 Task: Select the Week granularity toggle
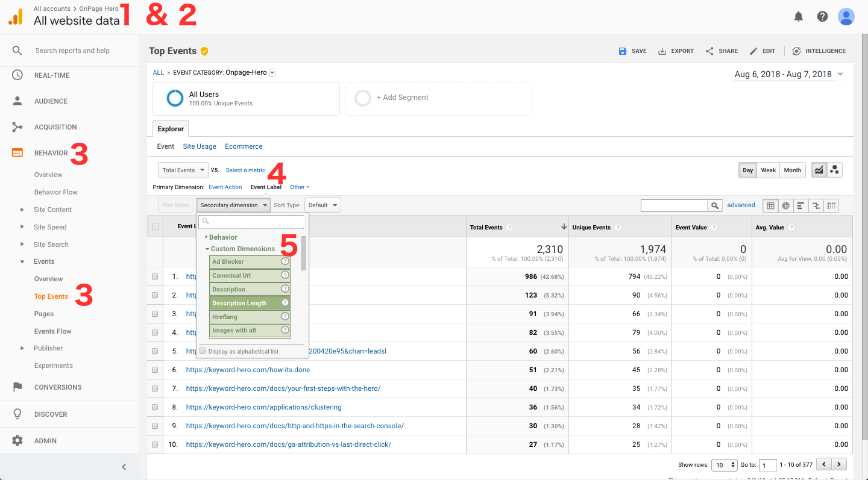tap(768, 170)
